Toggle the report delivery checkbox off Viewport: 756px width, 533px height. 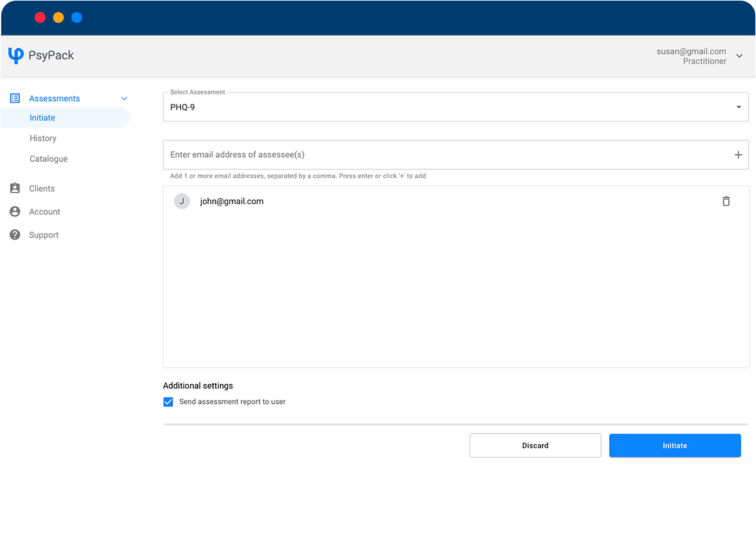tap(168, 401)
